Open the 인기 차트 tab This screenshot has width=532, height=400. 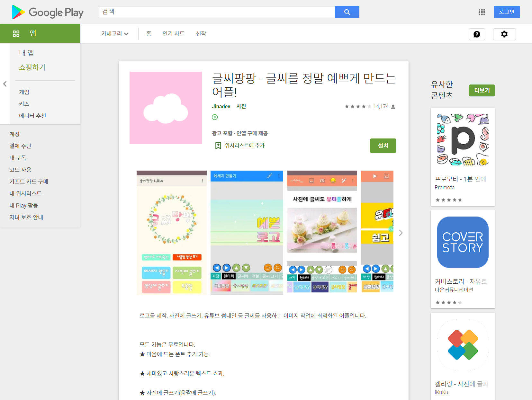coord(174,34)
